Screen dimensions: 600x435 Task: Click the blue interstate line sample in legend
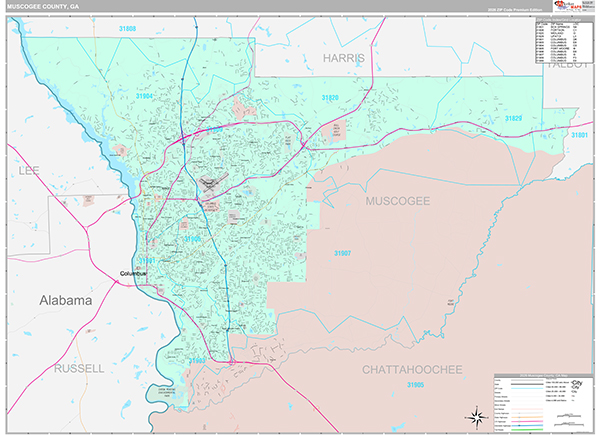coord(527,425)
